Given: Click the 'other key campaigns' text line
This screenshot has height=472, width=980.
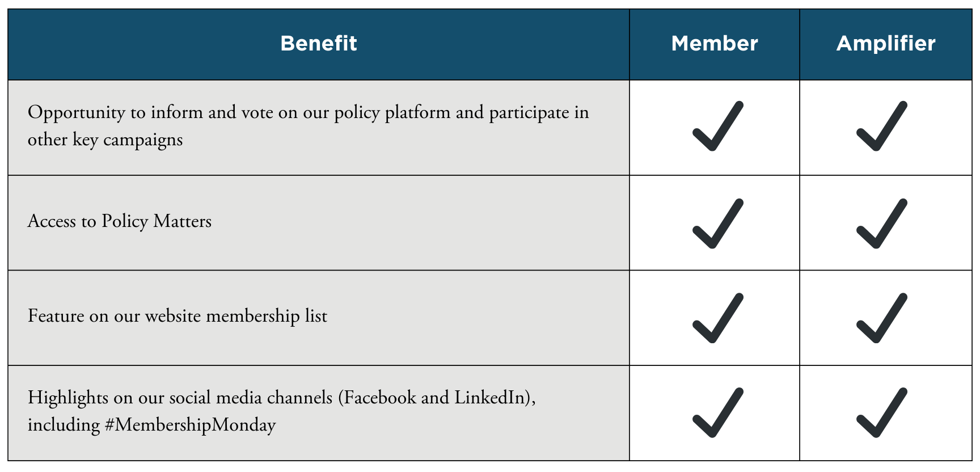Looking at the screenshot, I should (105, 140).
